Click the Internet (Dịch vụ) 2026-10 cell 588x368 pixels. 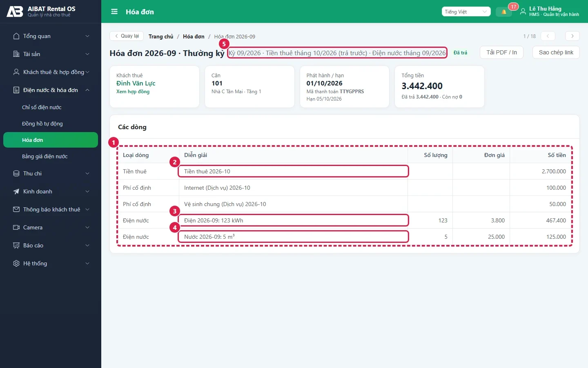click(x=293, y=188)
